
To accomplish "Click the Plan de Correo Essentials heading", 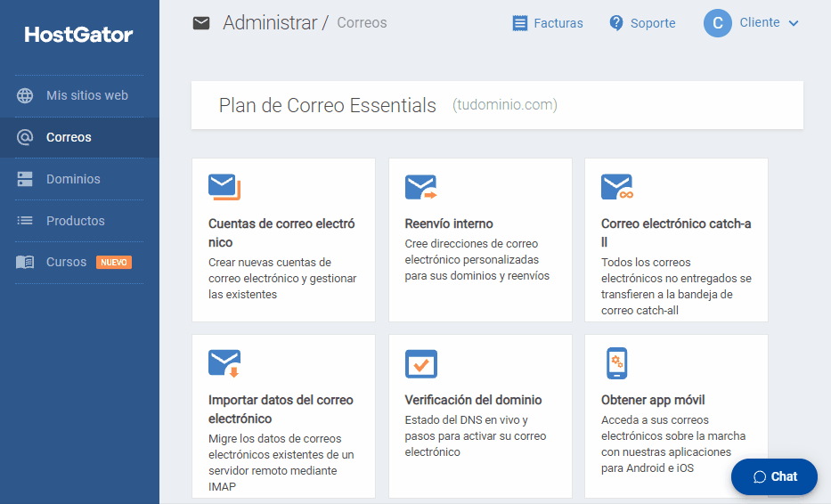I will click(x=328, y=105).
